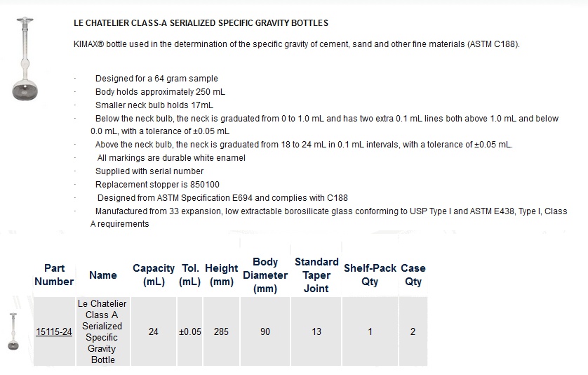Click the Name column header
This screenshot has height=375, width=588.
point(102,275)
